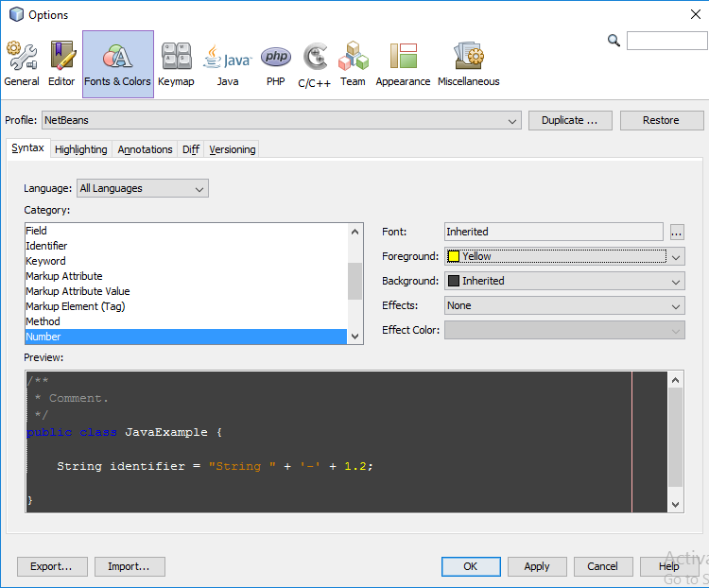This screenshot has width=709, height=588.
Task: Open the Effect Color dropdown
Action: (564, 330)
